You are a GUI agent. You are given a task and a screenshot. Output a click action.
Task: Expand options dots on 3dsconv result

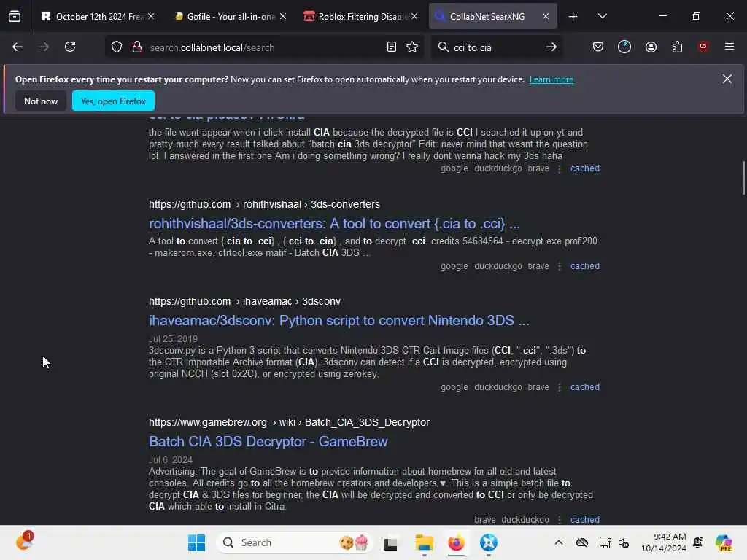point(560,387)
